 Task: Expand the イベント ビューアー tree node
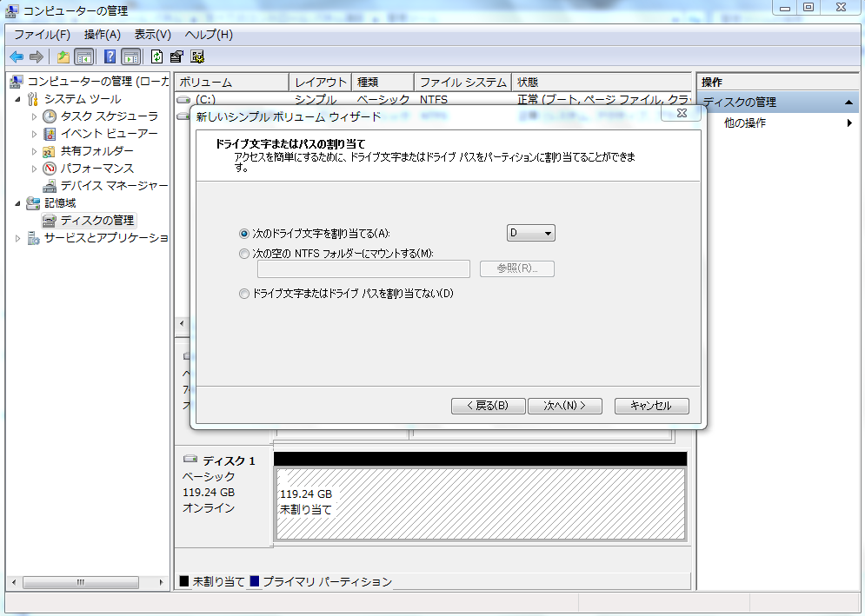(34, 134)
